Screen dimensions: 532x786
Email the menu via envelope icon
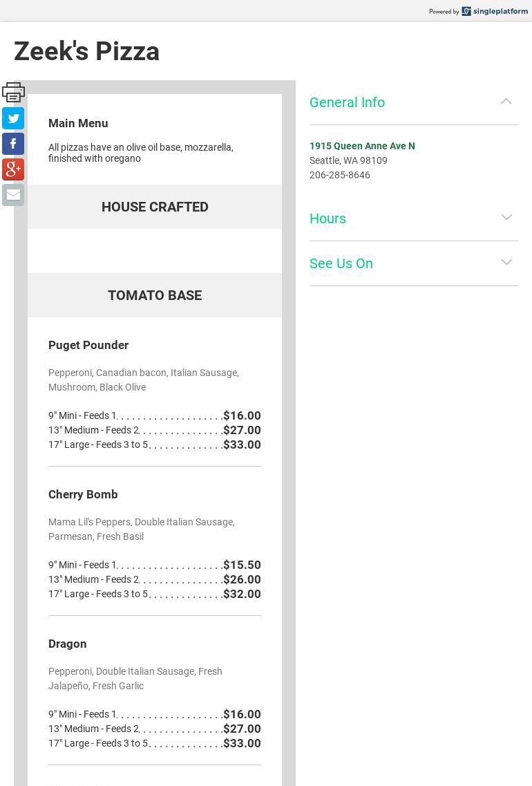point(13,195)
